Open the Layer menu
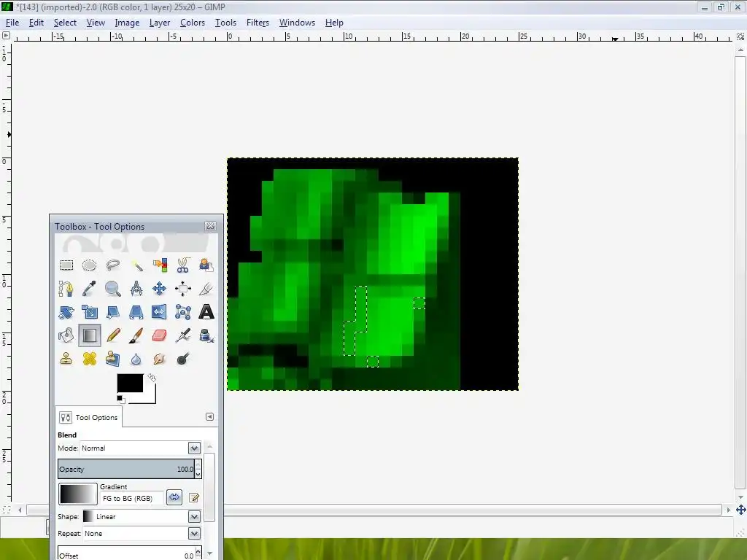Screen dimensions: 747x560 point(160,23)
